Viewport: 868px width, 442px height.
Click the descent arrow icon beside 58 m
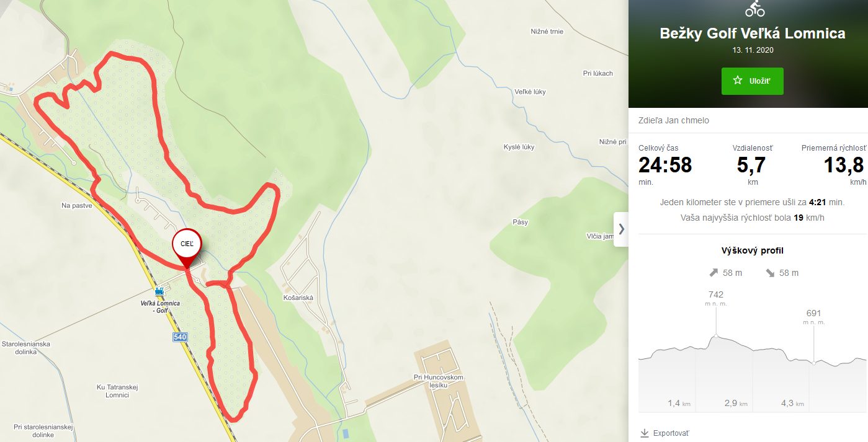(770, 273)
